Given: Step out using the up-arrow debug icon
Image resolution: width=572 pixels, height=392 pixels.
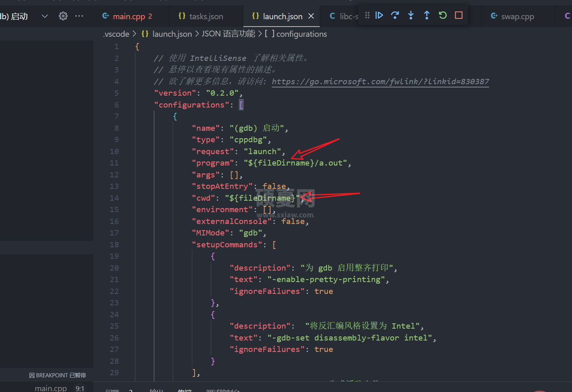Looking at the screenshot, I should 427,16.
